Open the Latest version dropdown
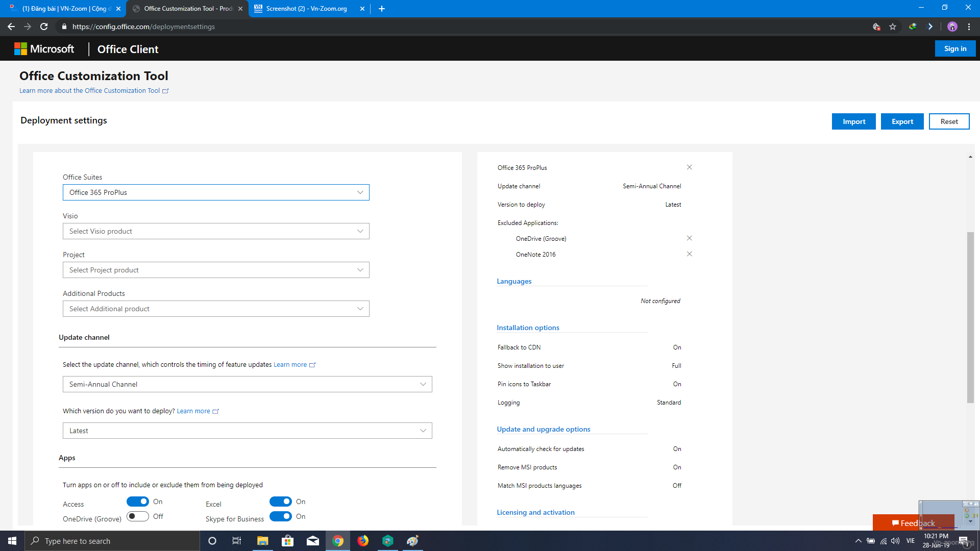This screenshot has height=551, width=980. (248, 431)
